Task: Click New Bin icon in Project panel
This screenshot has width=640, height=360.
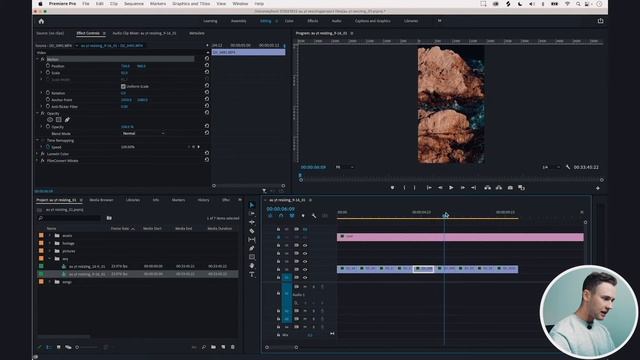Action: [213, 347]
